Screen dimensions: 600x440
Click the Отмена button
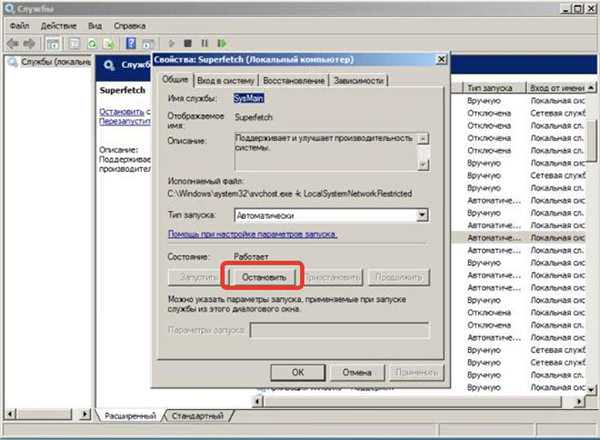(x=357, y=372)
